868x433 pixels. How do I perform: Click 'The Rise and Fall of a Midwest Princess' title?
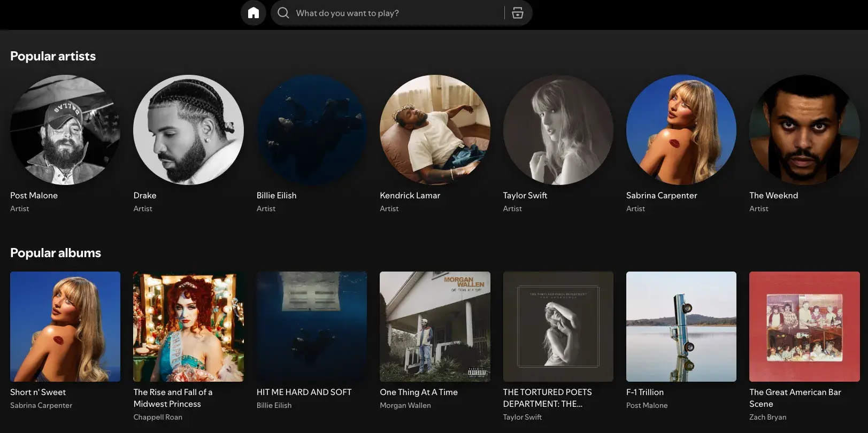(x=173, y=398)
